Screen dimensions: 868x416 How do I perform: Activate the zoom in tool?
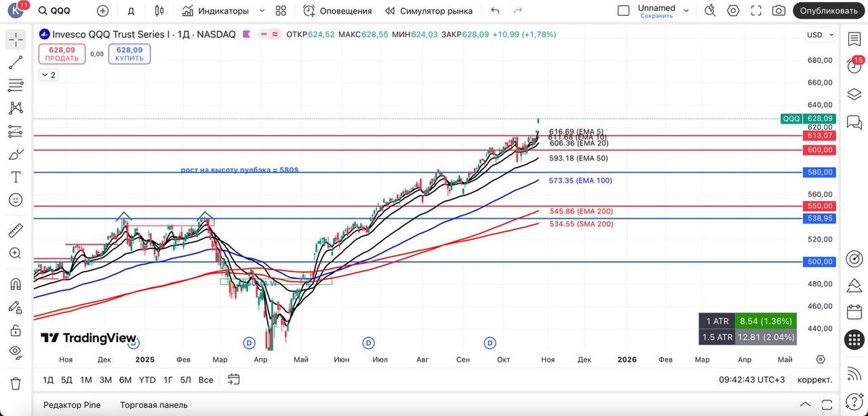[x=15, y=253]
